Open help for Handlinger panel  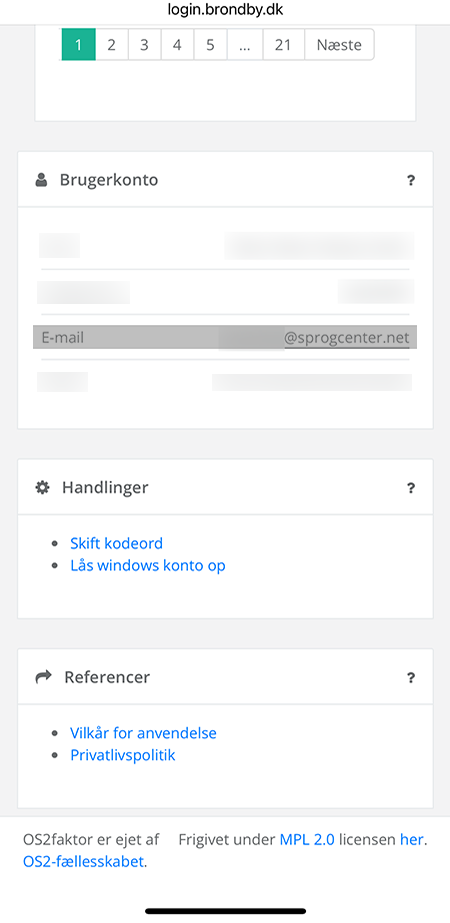[411, 488]
